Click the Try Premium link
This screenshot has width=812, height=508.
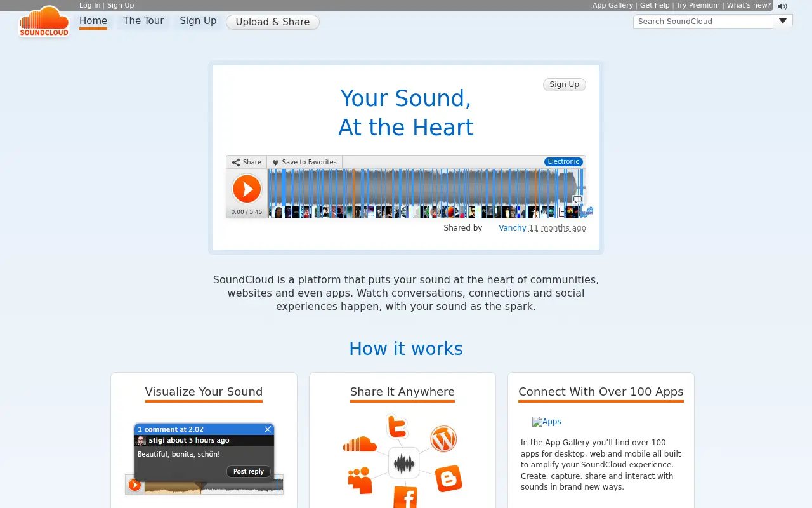click(698, 5)
